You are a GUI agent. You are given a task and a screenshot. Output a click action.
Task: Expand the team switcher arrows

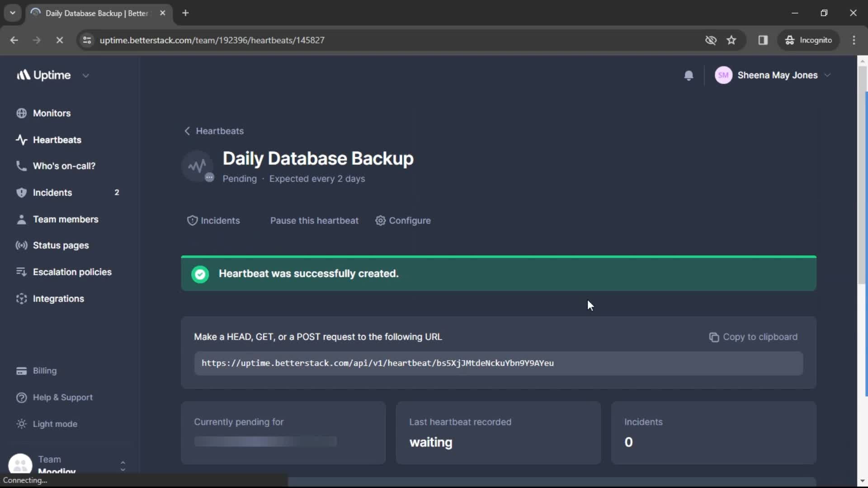click(x=123, y=466)
